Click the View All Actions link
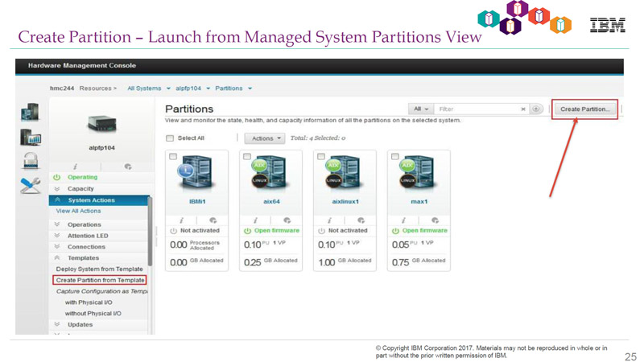The height and width of the screenshot is (362, 644). point(78,211)
